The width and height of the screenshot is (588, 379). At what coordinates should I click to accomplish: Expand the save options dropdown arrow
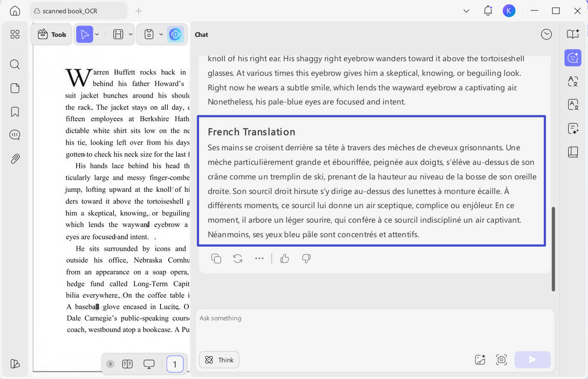click(161, 34)
